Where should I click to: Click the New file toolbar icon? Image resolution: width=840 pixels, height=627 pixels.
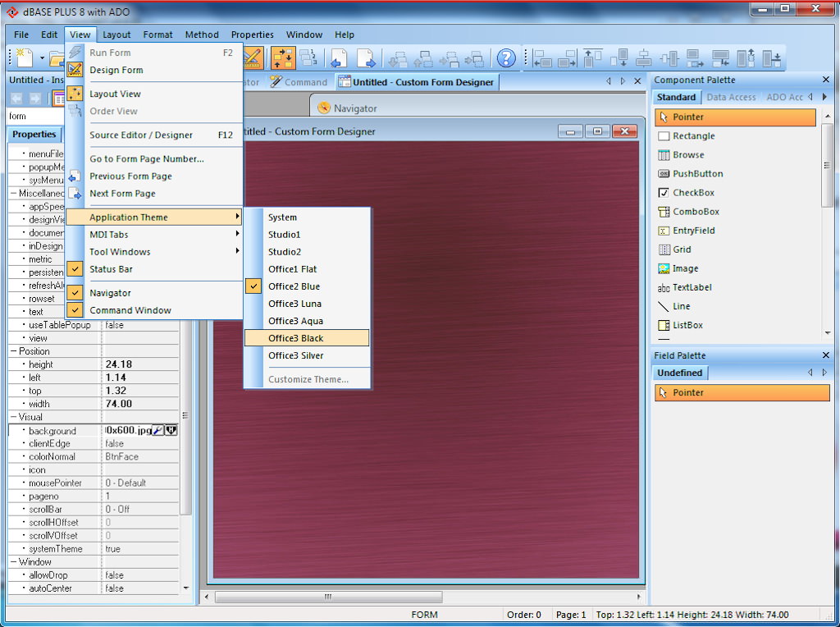[24, 57]
